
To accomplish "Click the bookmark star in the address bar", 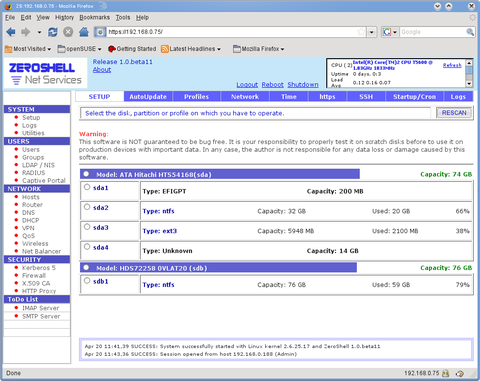I will [361, 32].
